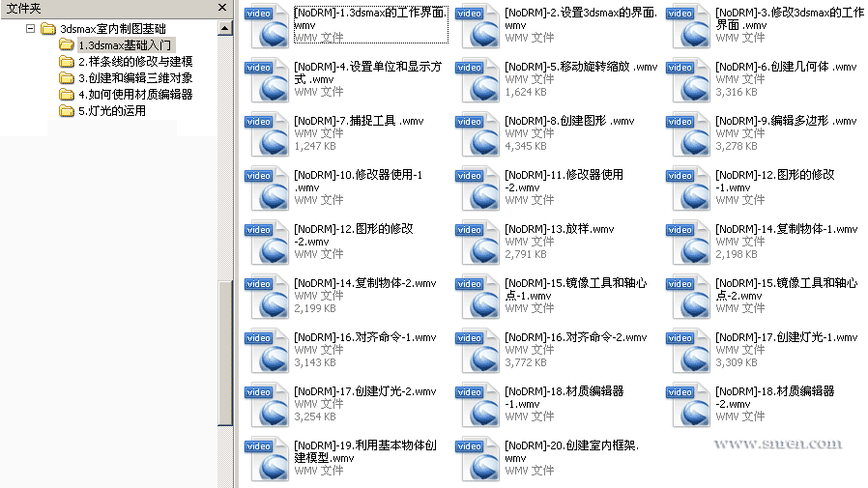The height and width of the screenshot is (488, 868).
Task: Open video icon for 1.3dsmax的工作界面.wmv
Action: [x=267, y=26]
